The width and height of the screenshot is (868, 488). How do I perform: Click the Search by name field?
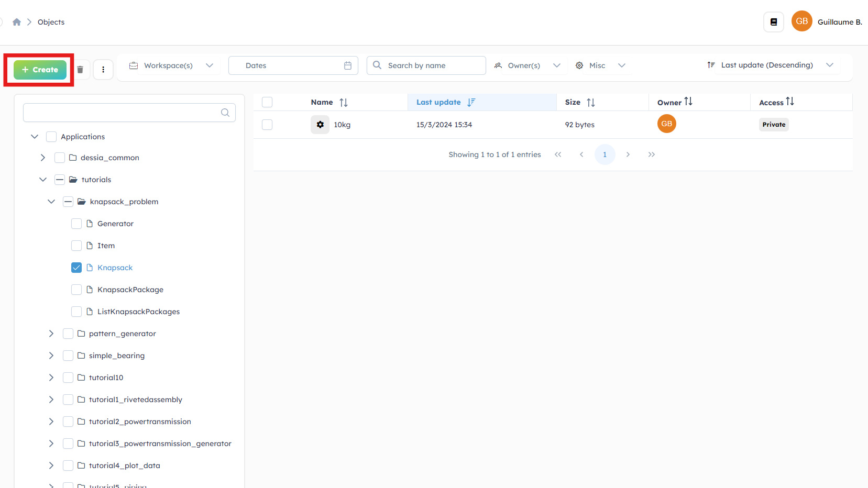(x=433, y=65)
